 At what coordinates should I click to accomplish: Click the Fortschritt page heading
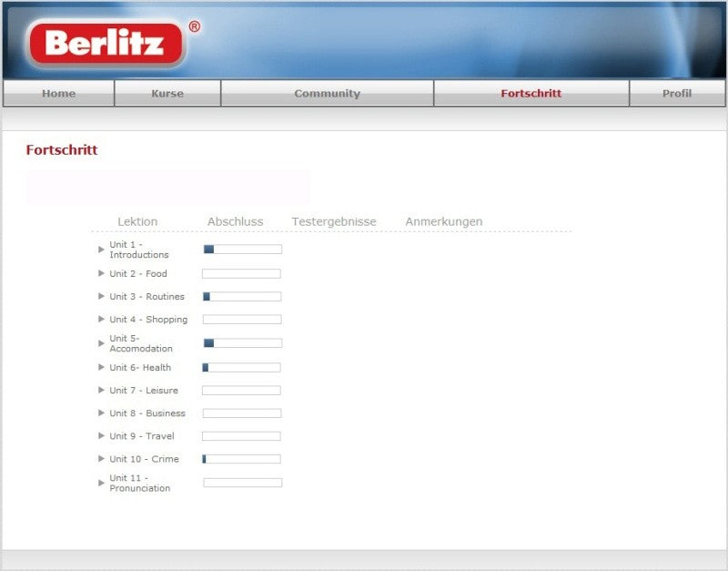pos(62,149)
